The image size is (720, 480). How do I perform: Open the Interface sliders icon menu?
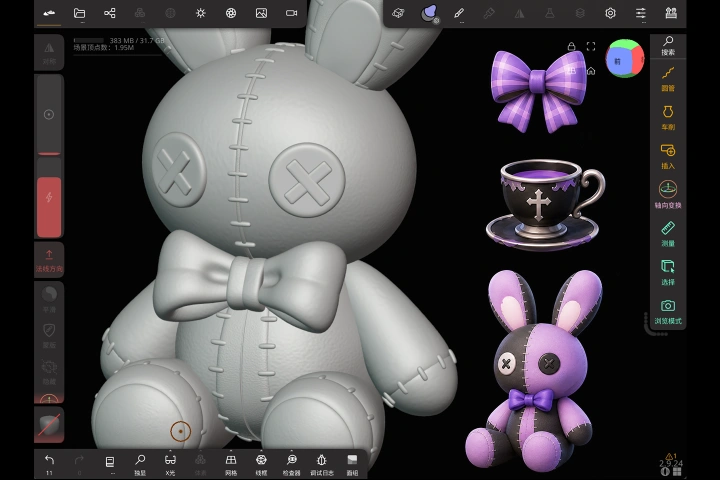pos(641,13)
